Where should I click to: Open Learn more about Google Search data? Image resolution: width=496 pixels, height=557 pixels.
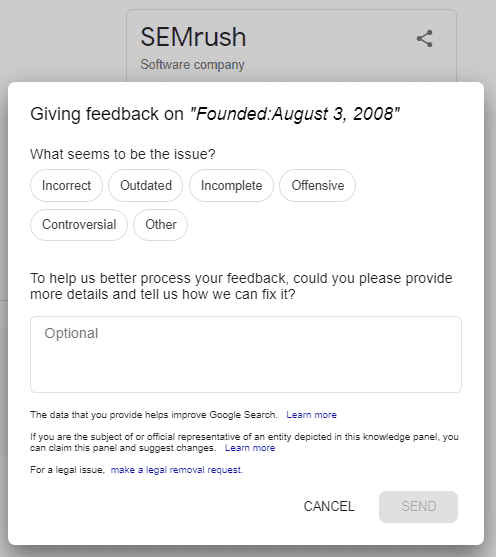tap(311, 415)
